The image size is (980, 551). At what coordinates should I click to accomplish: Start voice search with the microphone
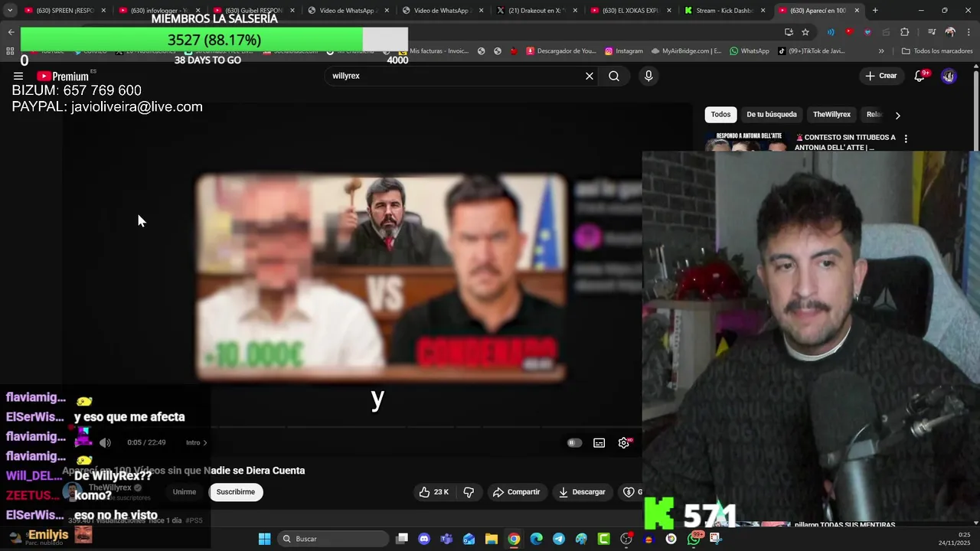(x=648, y=76)
